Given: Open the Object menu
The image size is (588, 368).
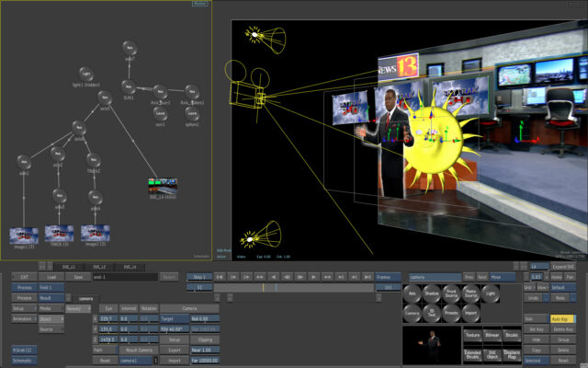Looking at the screenshot, I should tap(51, 318).
